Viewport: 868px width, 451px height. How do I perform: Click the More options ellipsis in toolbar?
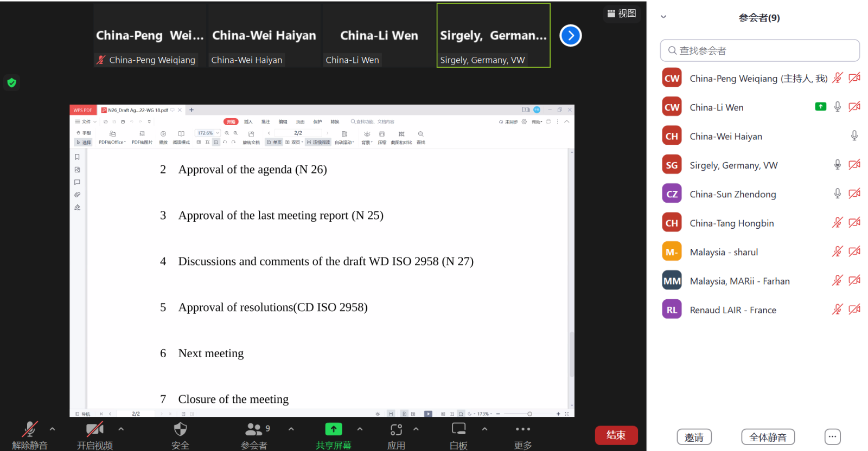click(522, 429)
